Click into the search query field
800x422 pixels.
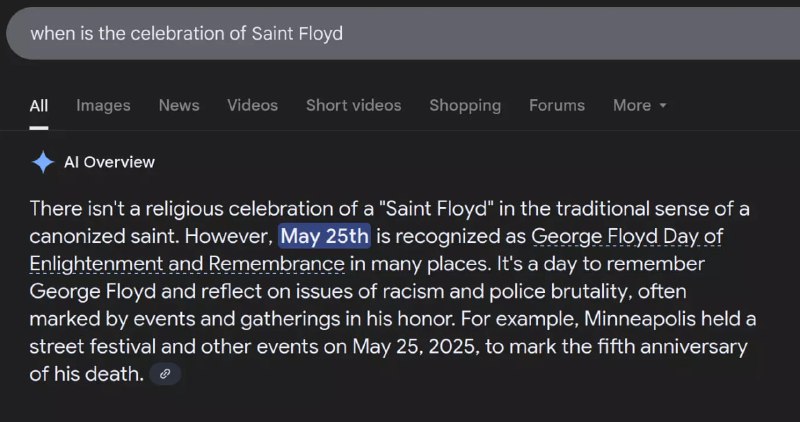click(x=403, y=34)
